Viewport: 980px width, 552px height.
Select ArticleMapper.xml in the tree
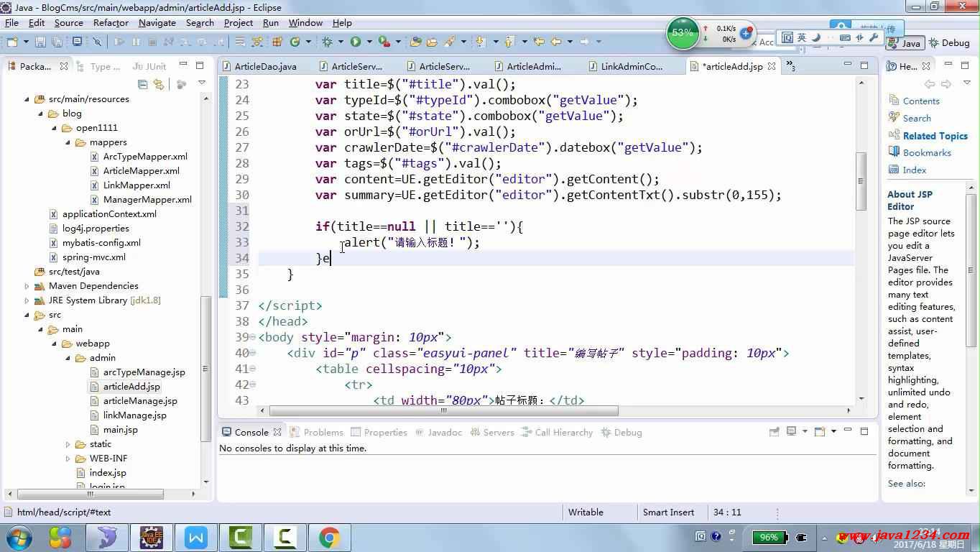pyautogui.click(x=141, y=171)
